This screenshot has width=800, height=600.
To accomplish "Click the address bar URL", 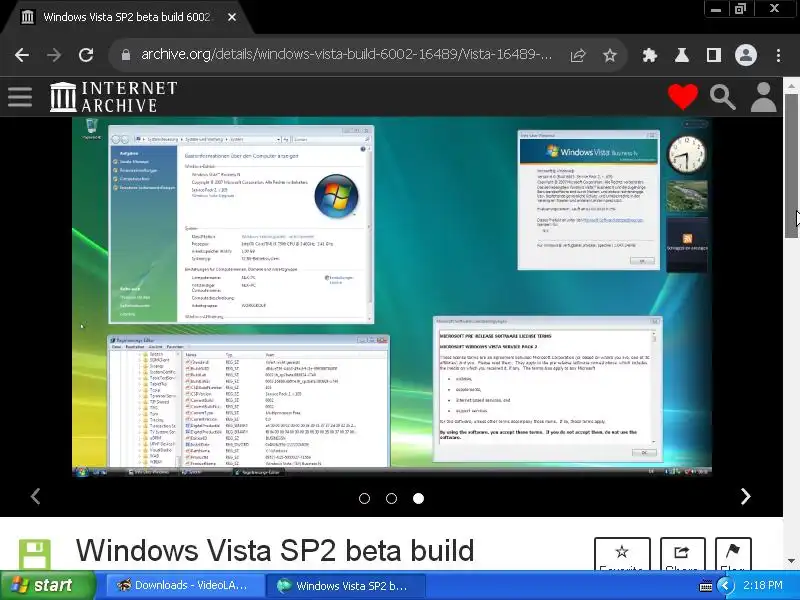I will (346, 54).
